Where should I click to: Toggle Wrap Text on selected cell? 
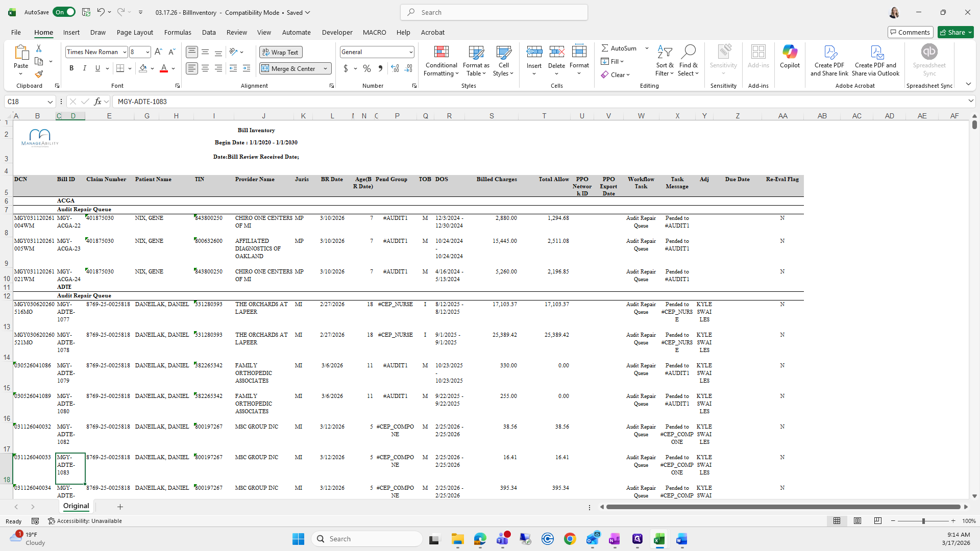(x=281, y=52)
